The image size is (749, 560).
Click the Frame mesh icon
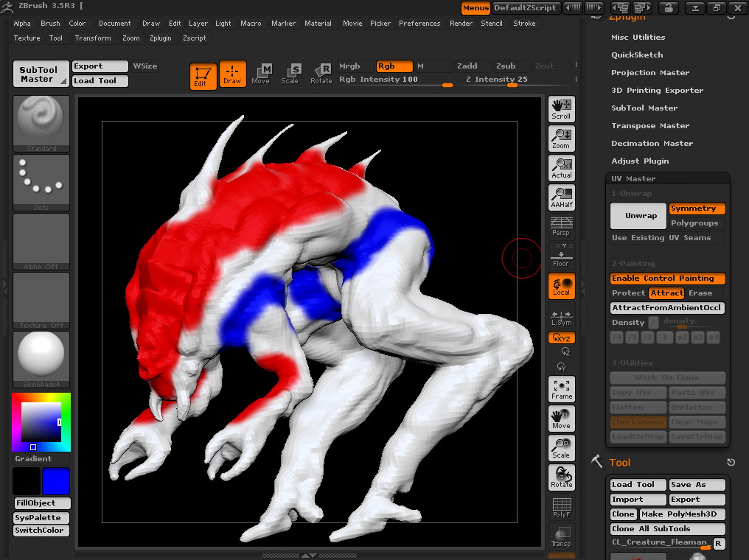click(x=561, y=389)
